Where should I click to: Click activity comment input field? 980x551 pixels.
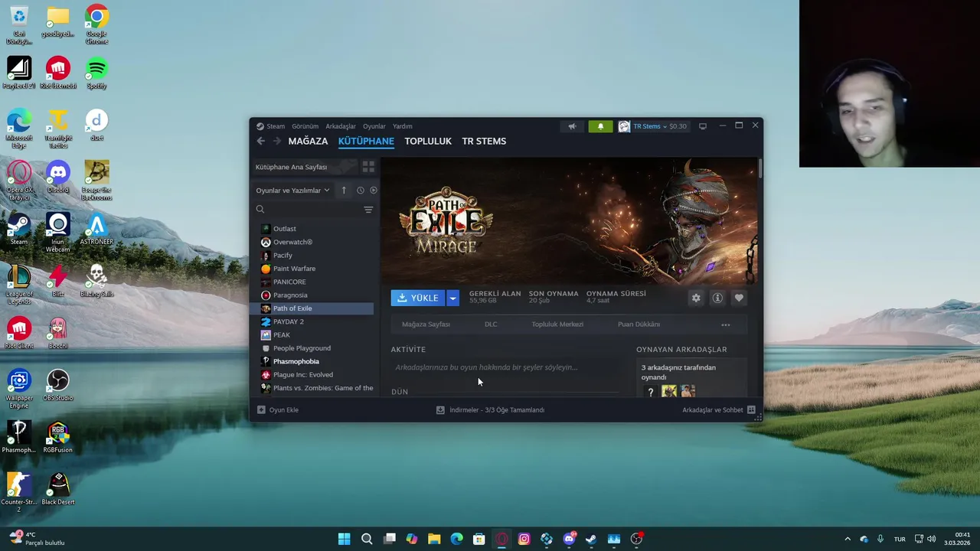click(505, 367)
